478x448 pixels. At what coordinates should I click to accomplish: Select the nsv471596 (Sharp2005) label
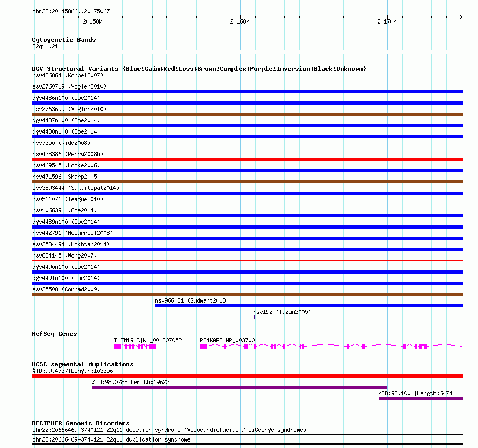pyautogui.click(x=66, y=177)
